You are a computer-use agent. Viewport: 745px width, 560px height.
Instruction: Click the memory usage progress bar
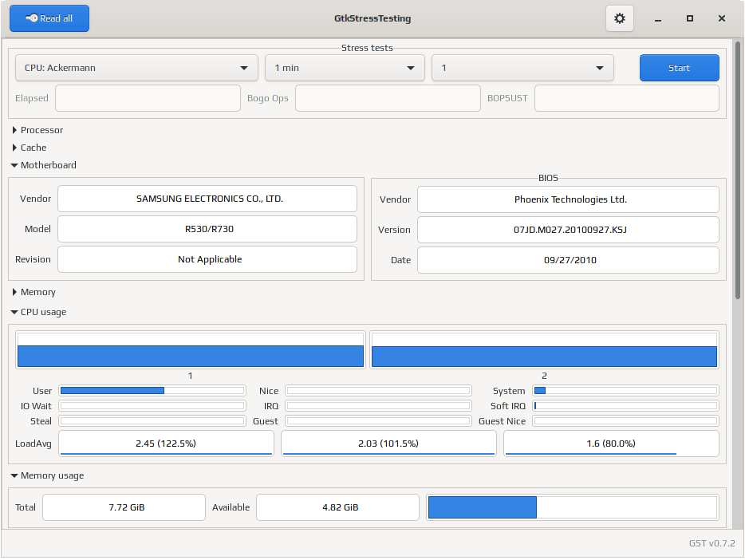pos(573,507)
